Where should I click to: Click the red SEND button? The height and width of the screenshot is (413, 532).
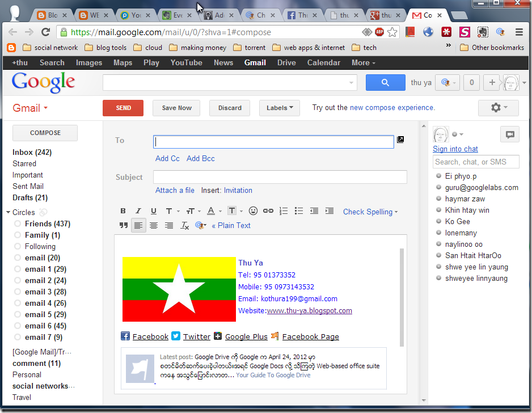123,108
